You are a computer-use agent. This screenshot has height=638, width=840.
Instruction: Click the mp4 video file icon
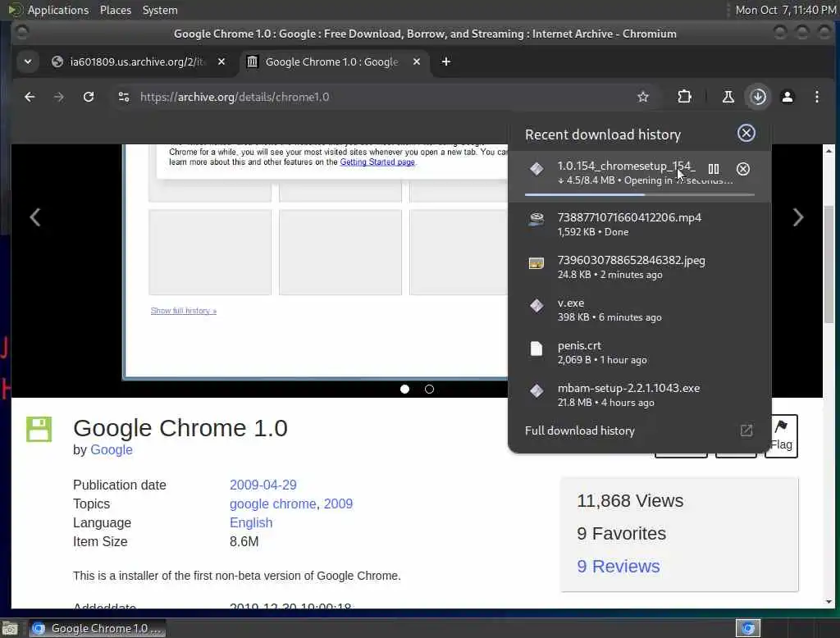(x=536, y=219)
